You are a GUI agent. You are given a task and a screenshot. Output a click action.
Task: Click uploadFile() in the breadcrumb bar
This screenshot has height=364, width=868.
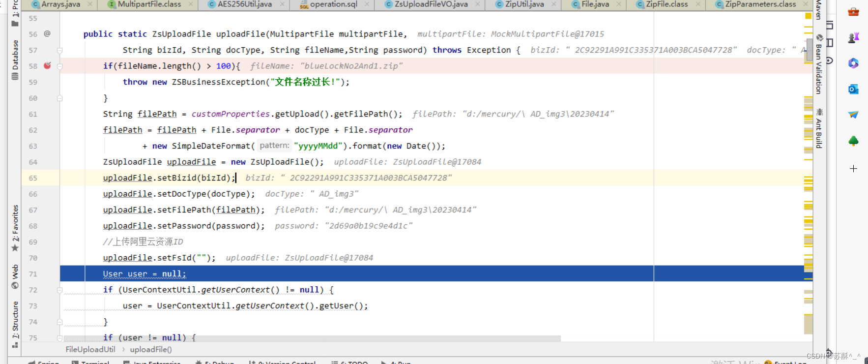(x=151, y=349)
